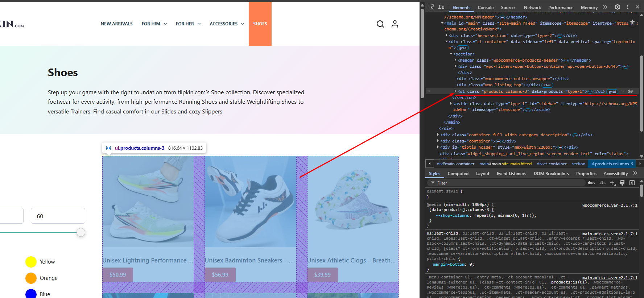Toggle the grid badge on ct-container div
Screen dimensions: 644x298
pos(463,48)
